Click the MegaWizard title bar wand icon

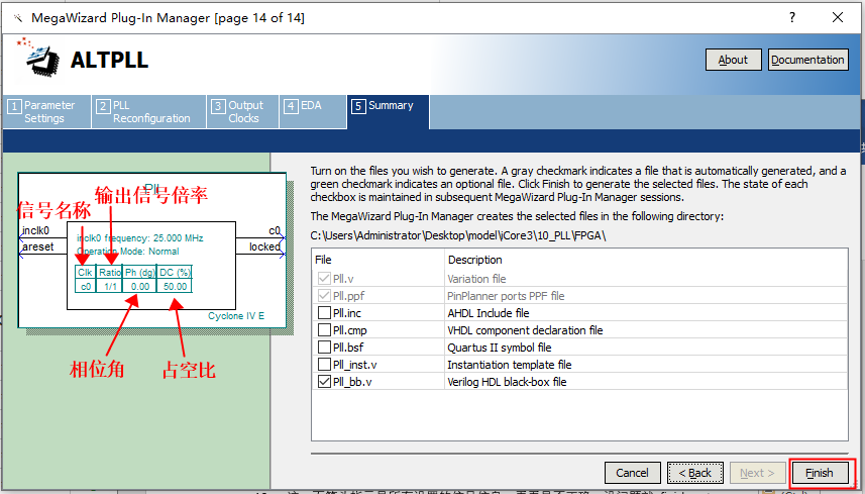[16, 18]
